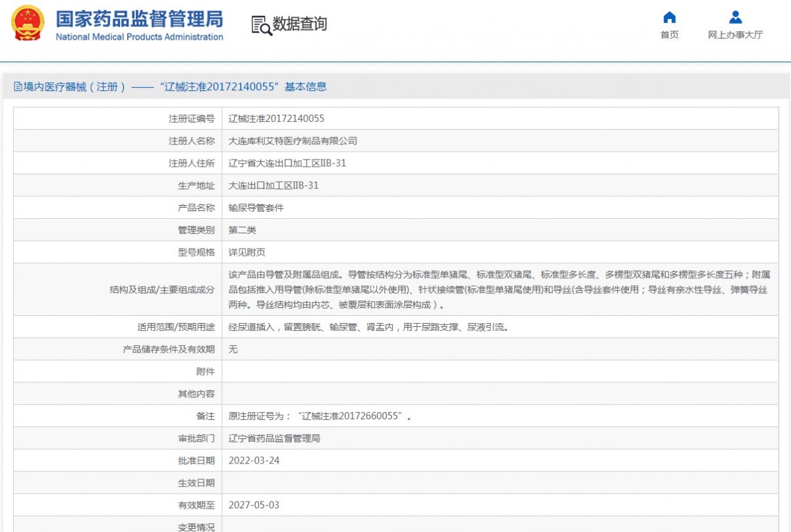Click the 数据查询 magnifier icon
791x532 pixels.
pyautogui.click(x=261, y=25)
